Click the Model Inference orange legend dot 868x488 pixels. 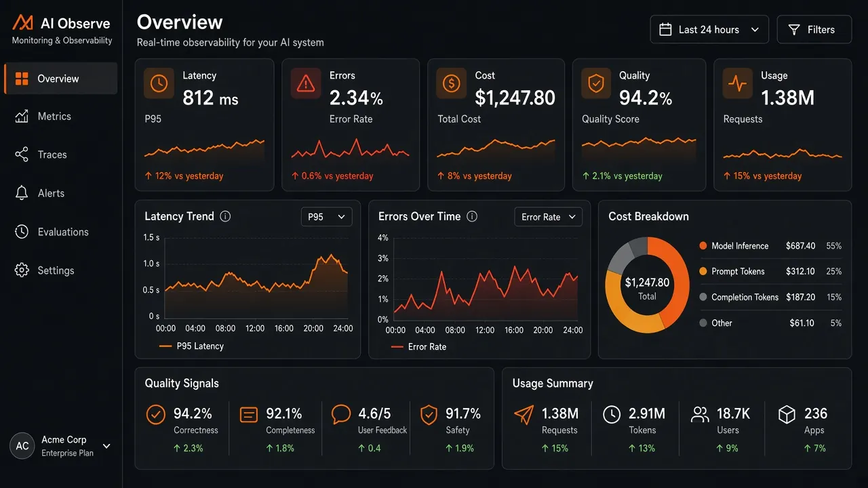[703, 246]
